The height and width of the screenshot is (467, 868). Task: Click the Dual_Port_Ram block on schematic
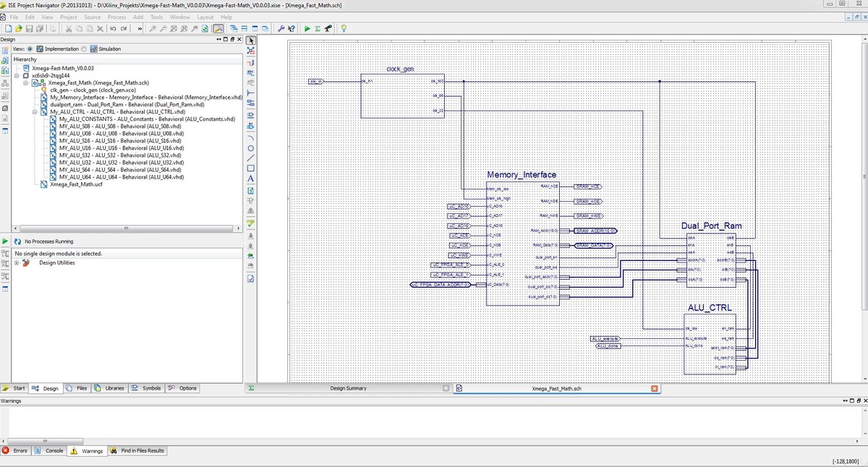click(711, 259)
